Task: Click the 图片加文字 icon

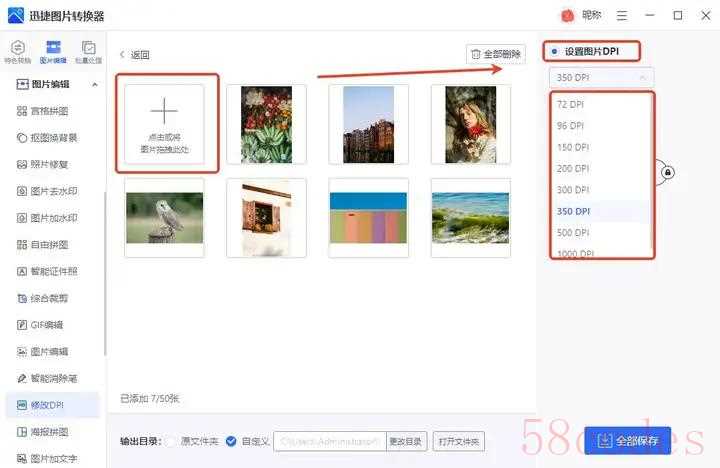Action: click(x=22, y=458)
